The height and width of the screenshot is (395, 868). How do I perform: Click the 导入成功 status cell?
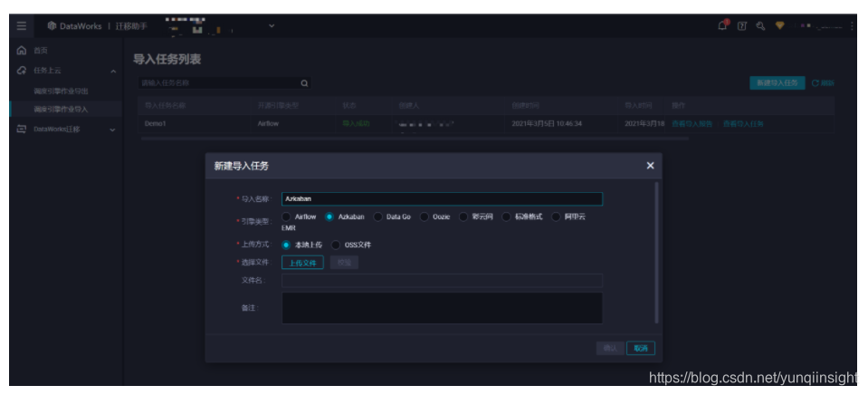point(356,124)
